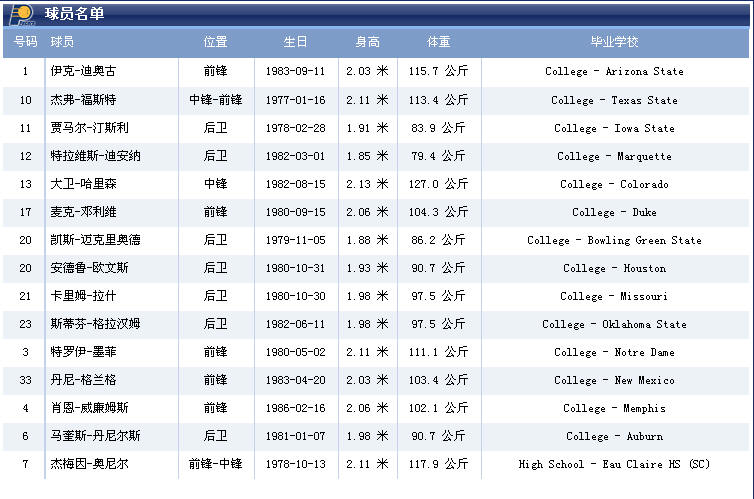Click the 号码 column header
The image size is (754, 499).
(25, 42)
